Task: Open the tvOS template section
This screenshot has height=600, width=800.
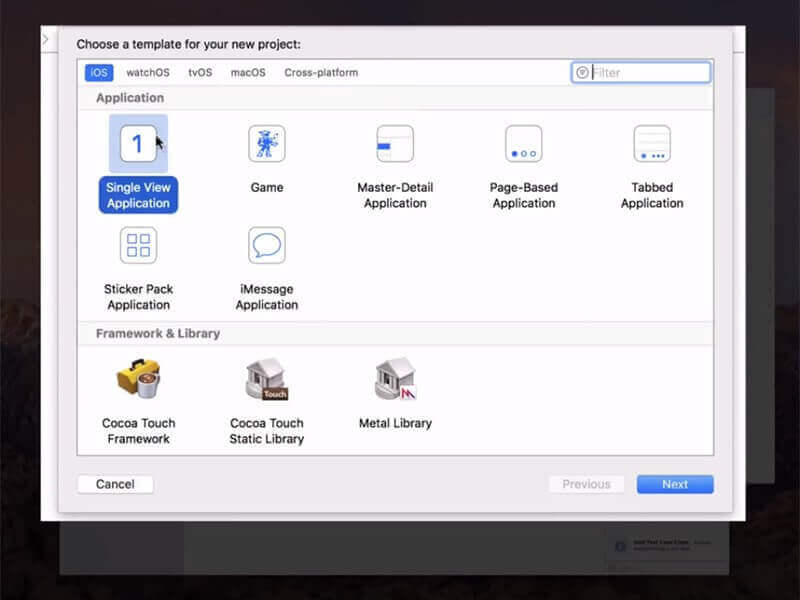Action: click(198, 72)
